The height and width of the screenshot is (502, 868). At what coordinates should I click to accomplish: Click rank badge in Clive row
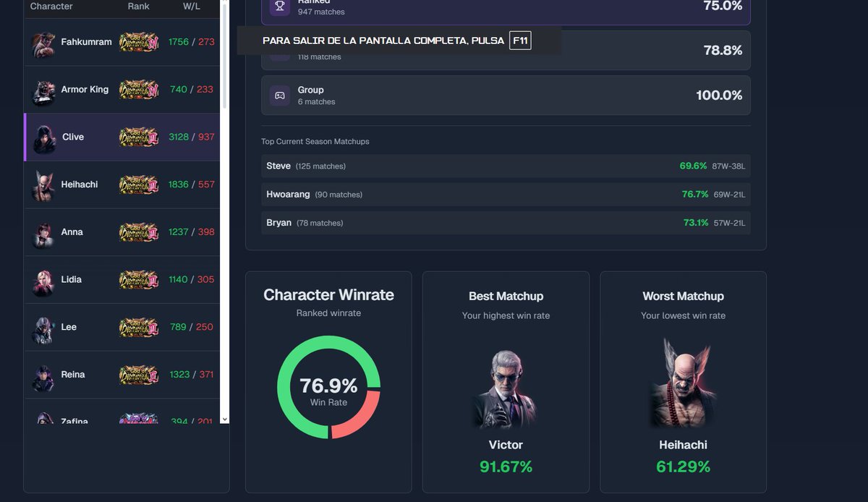(138, 137)
